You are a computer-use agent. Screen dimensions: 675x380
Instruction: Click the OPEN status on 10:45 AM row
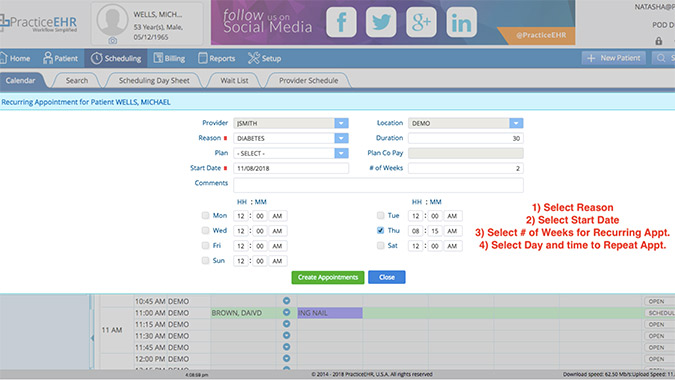click(x=656, y=301)
